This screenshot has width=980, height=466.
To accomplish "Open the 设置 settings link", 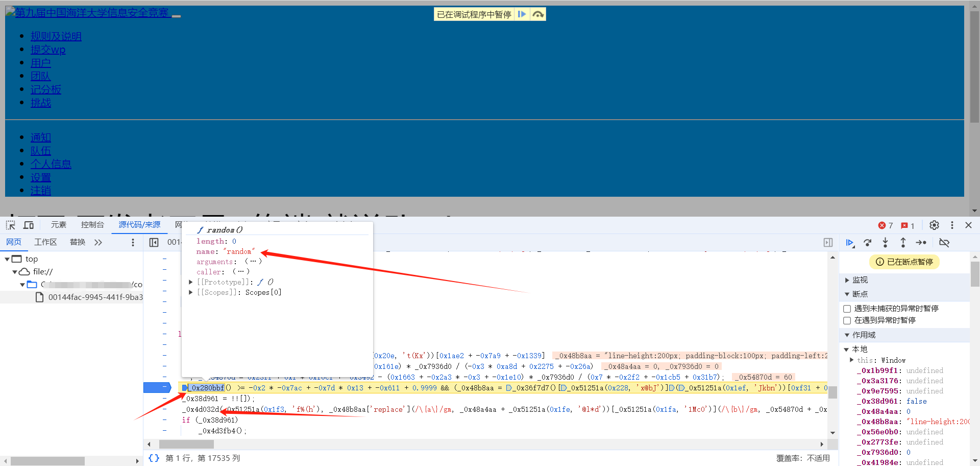I will [41, 177].
